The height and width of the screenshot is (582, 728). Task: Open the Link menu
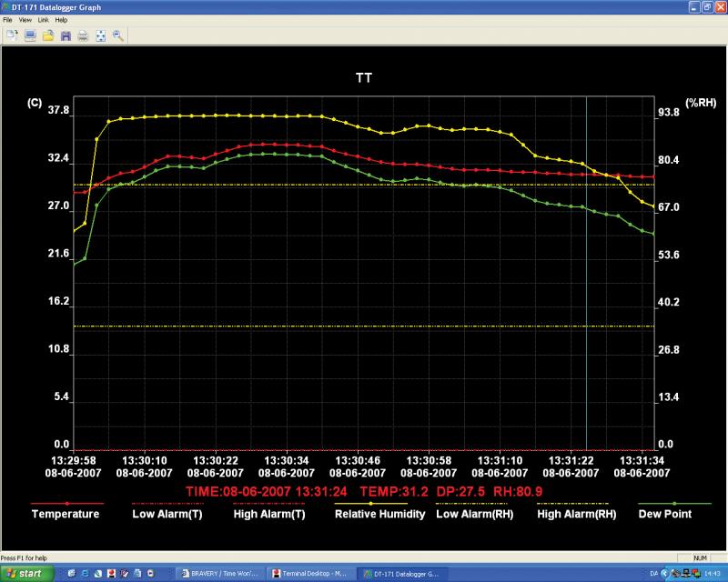pyautogui.click(x=43, y=19)
